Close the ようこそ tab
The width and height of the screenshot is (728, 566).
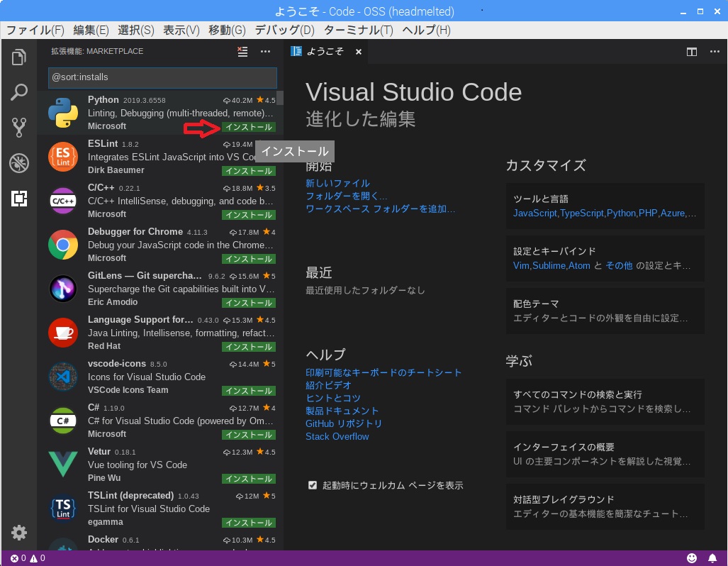click(359, 52)
